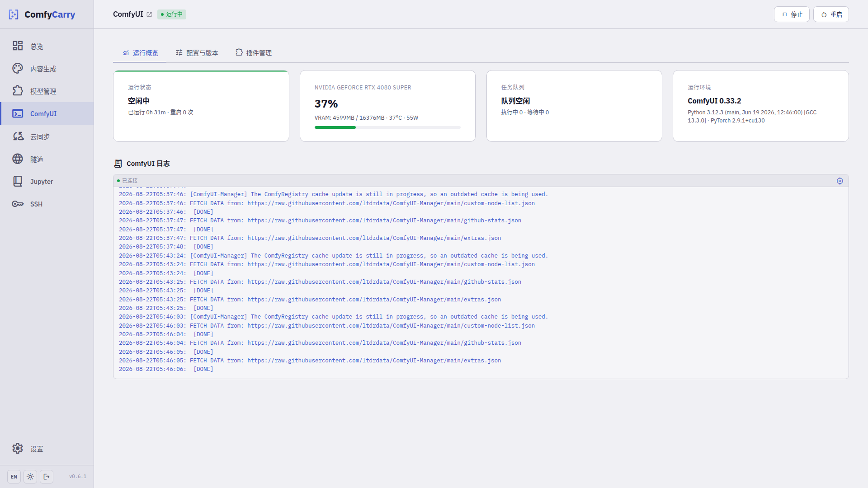Go to 内容生成 in sidebar
The width and height of the screenshot is (868, 488).
[47, 69]
